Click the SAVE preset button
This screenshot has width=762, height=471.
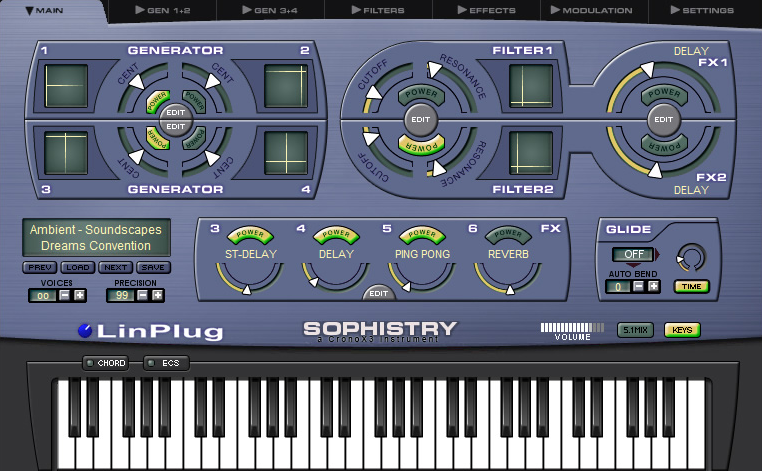(x=153, y=268)
